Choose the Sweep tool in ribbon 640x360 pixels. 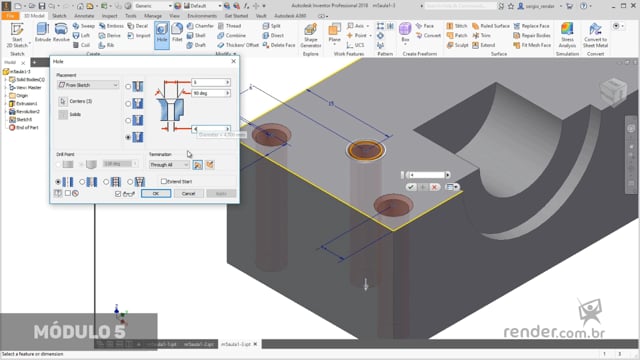tap(84, 26)
